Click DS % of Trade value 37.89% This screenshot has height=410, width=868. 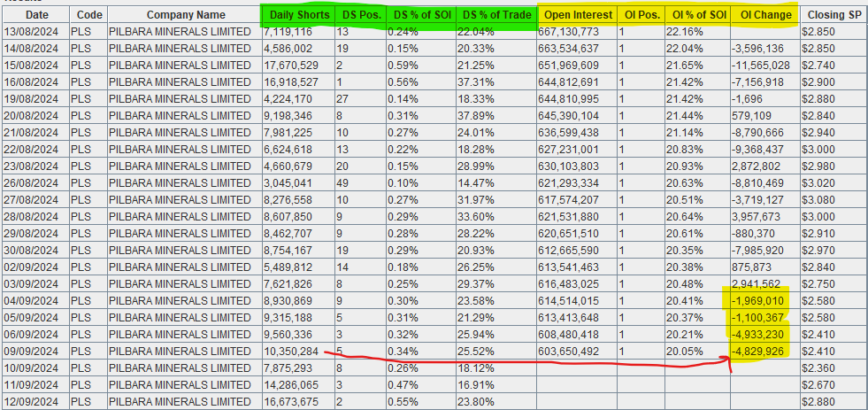pos(476,116)
